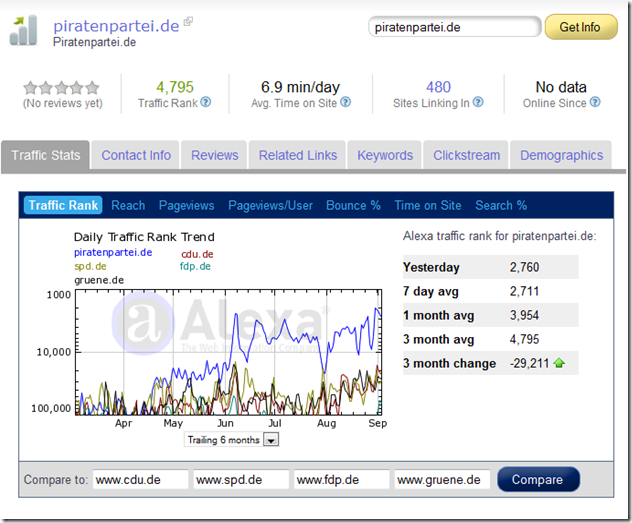Viewport: 632px width, 523px height.
Task: Click the 7 day avg value 2,711
Action: coord(524,291)
